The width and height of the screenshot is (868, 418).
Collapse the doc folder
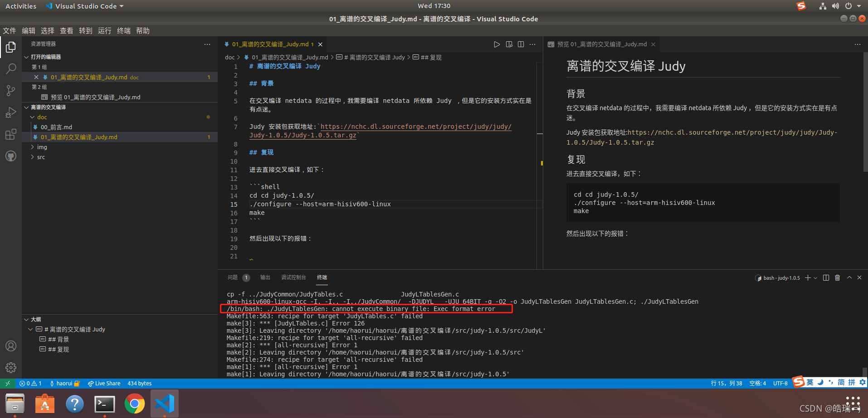click(x=120, y=117)
